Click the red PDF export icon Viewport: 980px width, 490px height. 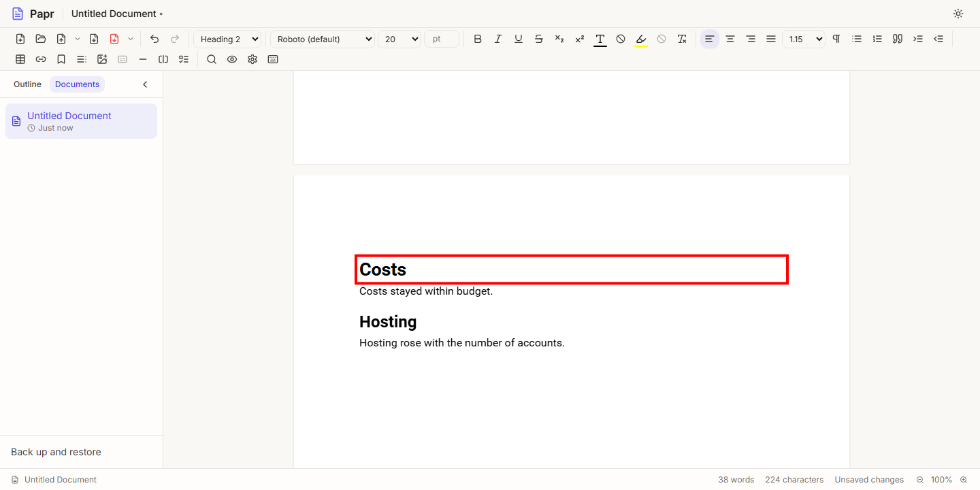click(x=114, y=39)
